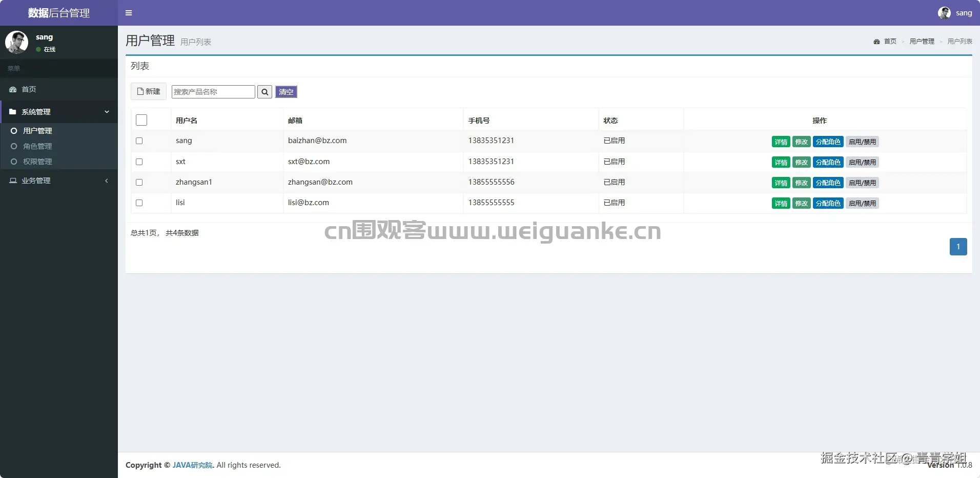Tick the select-all checkbox in table header
The width and height of the screenshot is (980, 478).
pyautogui.click(x=141, y=120)
